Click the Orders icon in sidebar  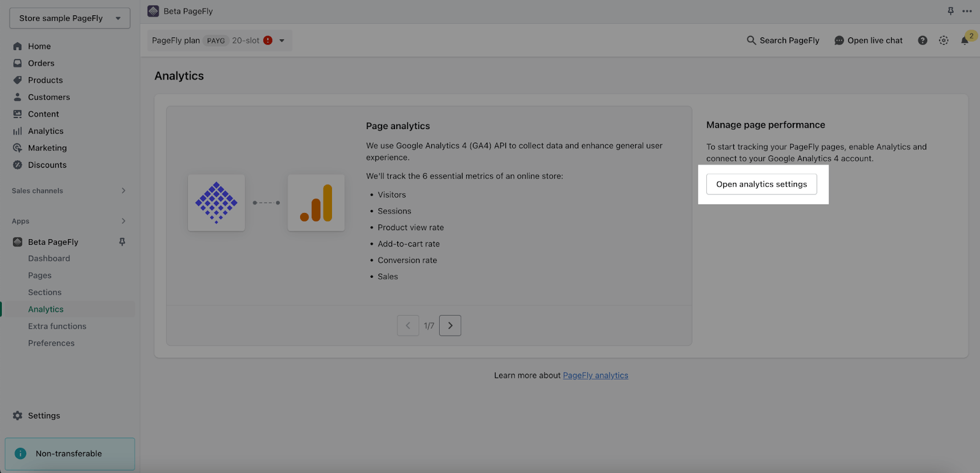(x=18, y=63)
